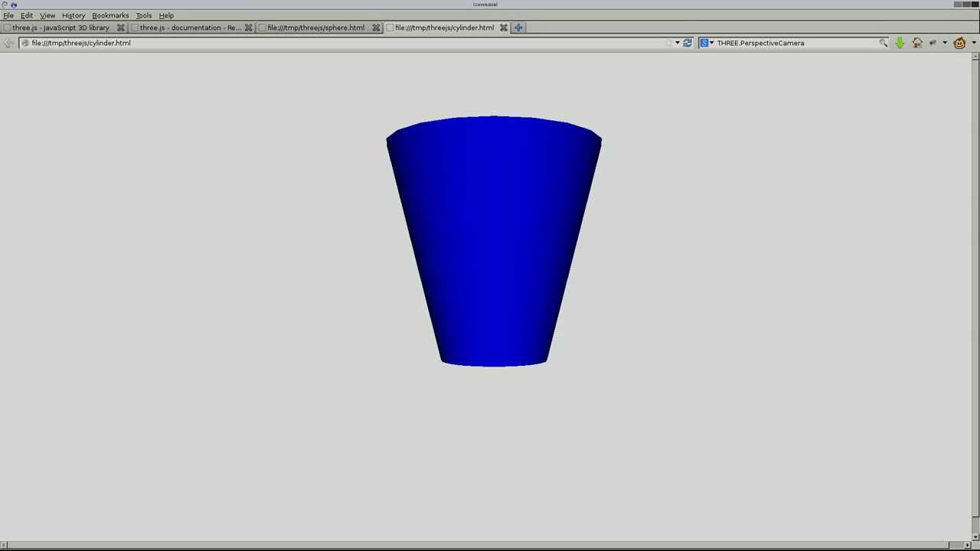Image resolution: width=980 pixels, height=551 pixels.
Task: Open downloads with the green arrow icon
Action: coord(900,43)
